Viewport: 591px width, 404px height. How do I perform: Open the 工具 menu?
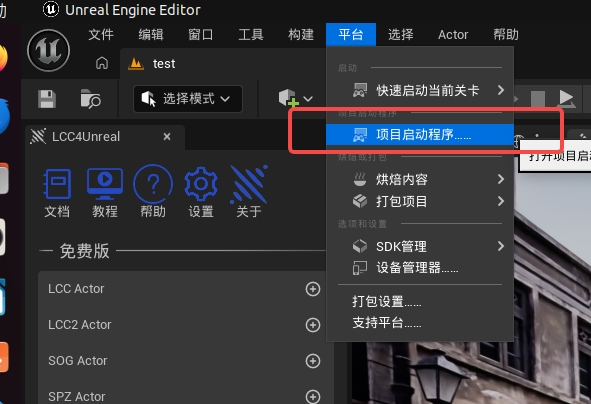251,35
